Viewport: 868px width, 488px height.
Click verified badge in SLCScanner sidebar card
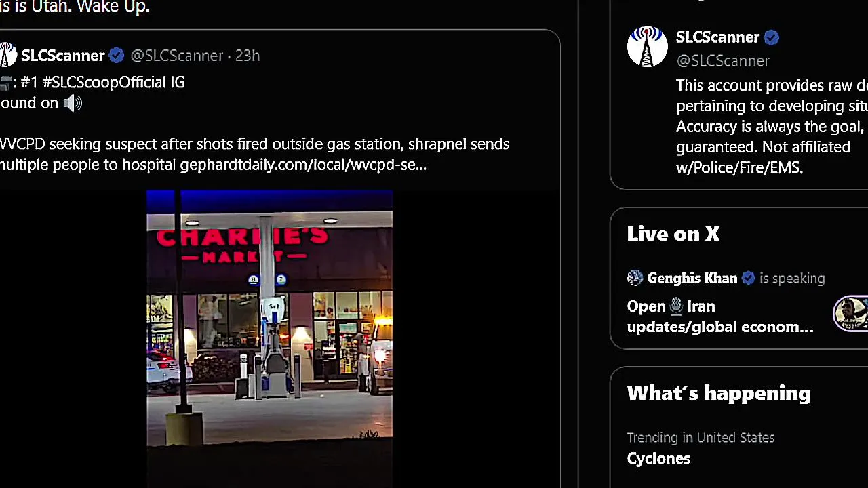tap(771, 37)
